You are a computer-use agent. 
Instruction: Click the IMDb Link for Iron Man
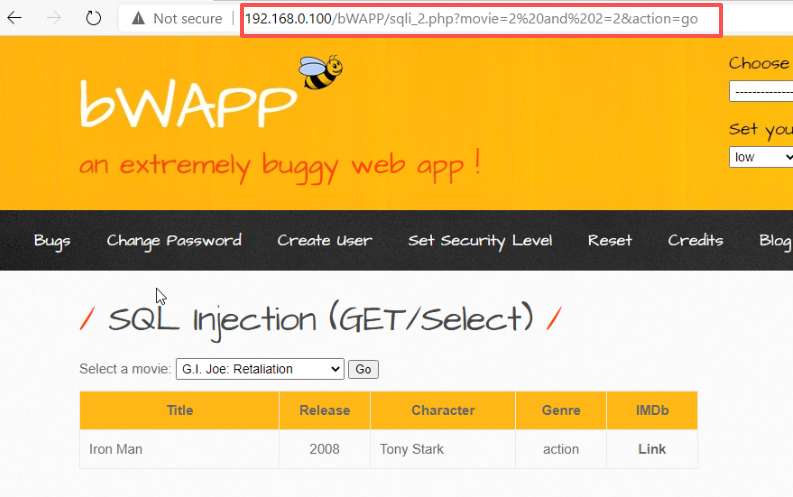tap(652, 449)
